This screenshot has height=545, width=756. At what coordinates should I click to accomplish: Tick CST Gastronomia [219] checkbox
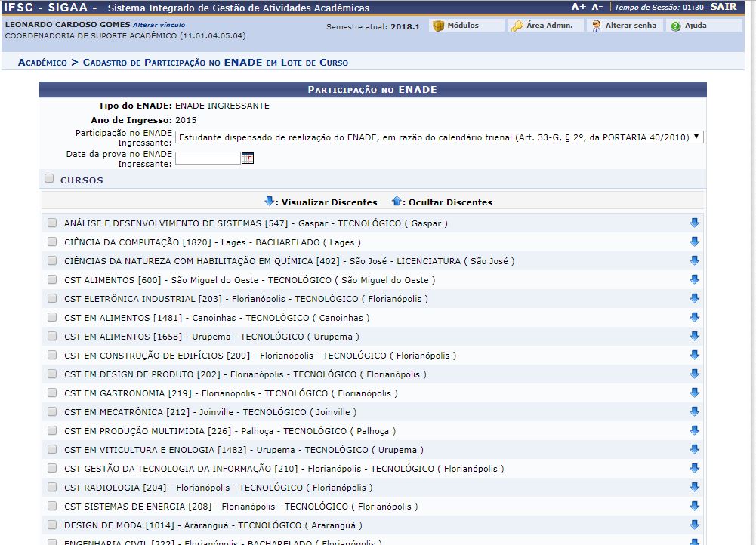coord(52,393)
